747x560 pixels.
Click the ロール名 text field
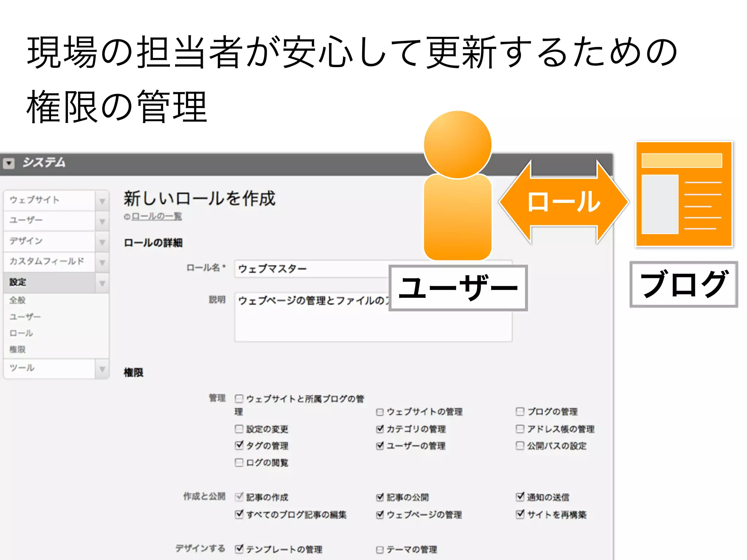310,269
